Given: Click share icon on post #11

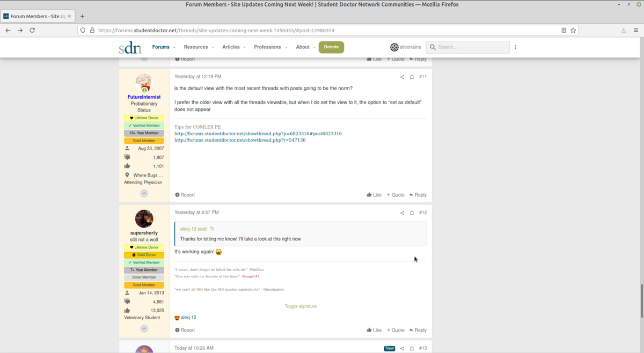Looking at the screenshot, I should pos(402,77).
